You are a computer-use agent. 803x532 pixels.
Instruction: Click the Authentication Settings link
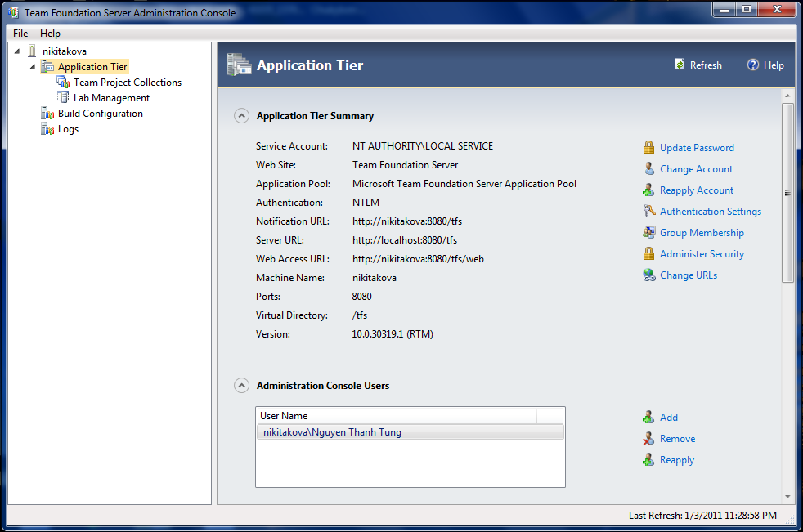tap(711, 212)
